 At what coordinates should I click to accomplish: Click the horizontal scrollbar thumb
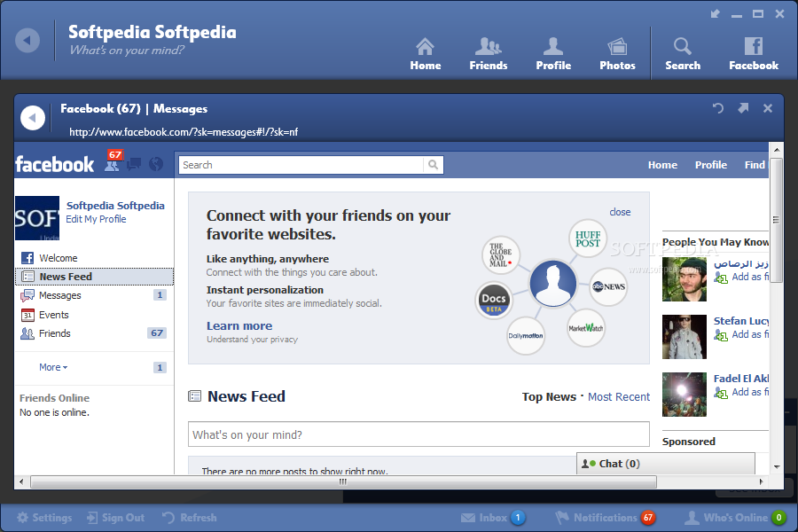343,481
